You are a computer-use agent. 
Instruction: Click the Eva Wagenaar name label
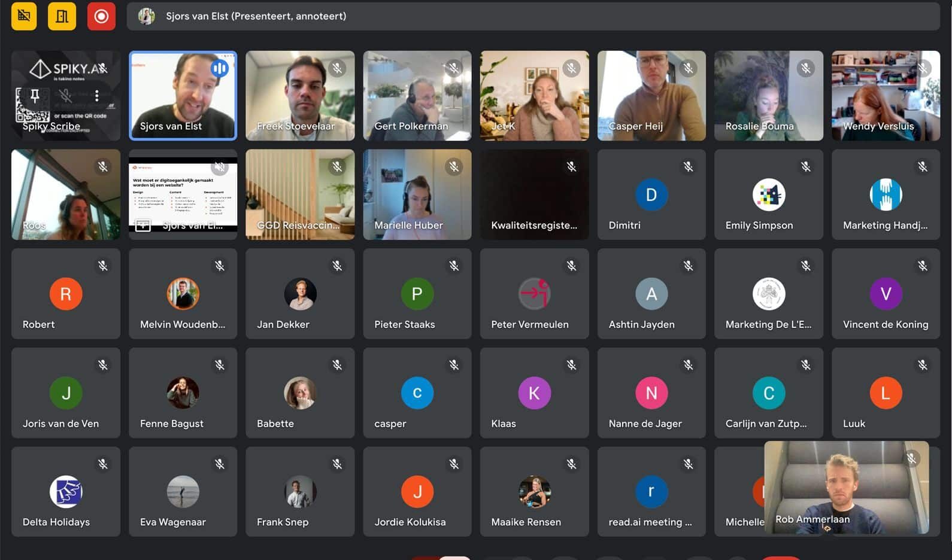point(173,522)
